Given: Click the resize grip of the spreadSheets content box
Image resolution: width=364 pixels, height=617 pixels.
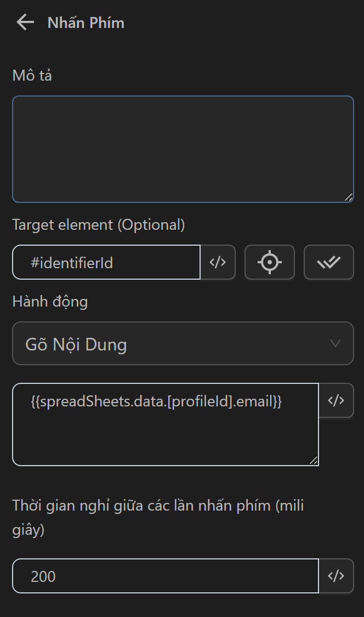Looking at the screenshot, I should 314,461.
